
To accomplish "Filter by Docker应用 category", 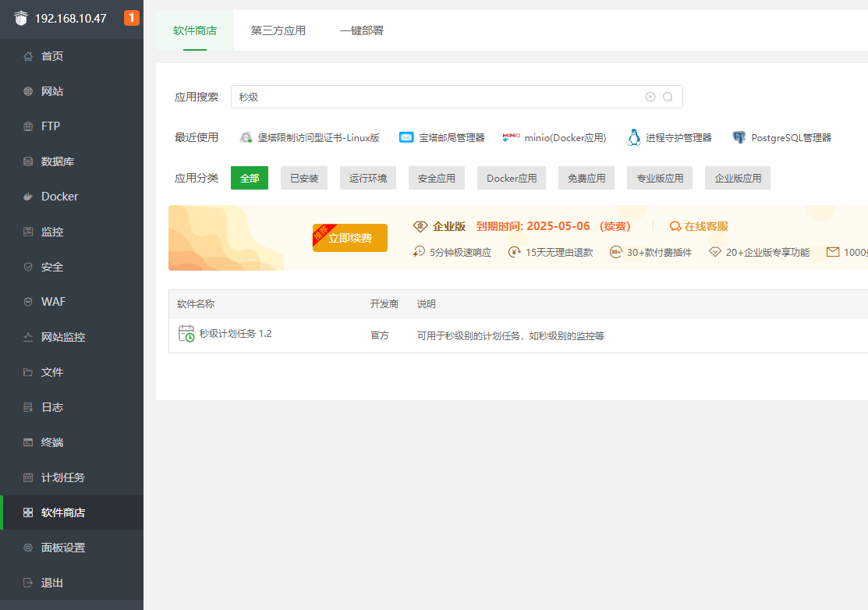I will [x=512, y=178].
